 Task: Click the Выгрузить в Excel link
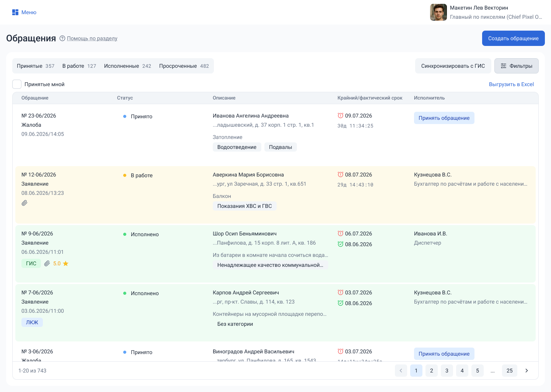pyautogui.click(x=511, y=84)
